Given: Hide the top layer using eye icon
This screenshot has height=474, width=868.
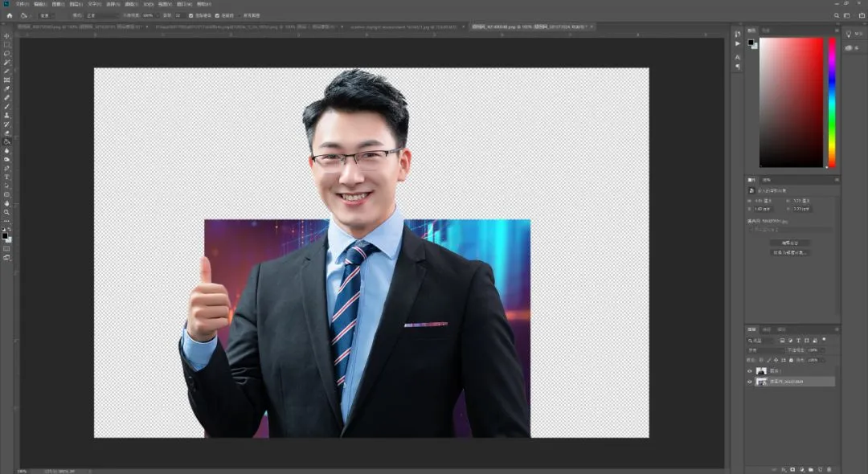Looking at the screenshot, I should pos(750,371).
